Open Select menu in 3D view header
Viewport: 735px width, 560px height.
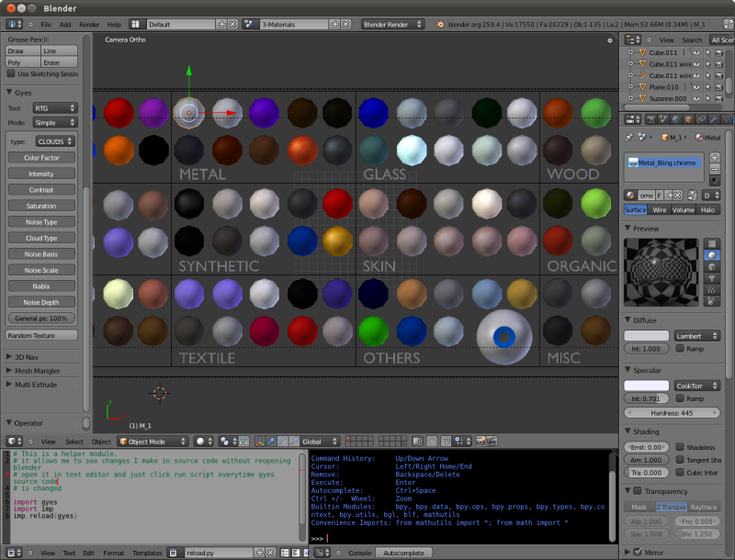74,442
